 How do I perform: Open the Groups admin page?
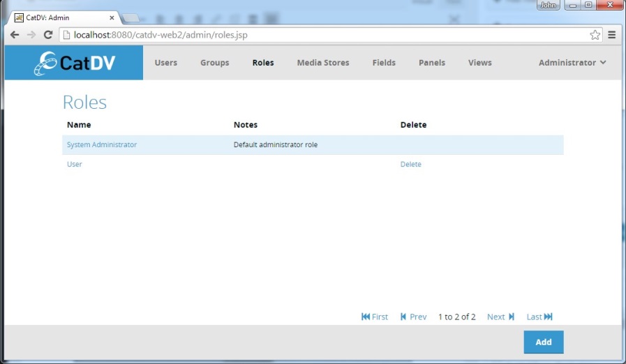click(215, 63)
